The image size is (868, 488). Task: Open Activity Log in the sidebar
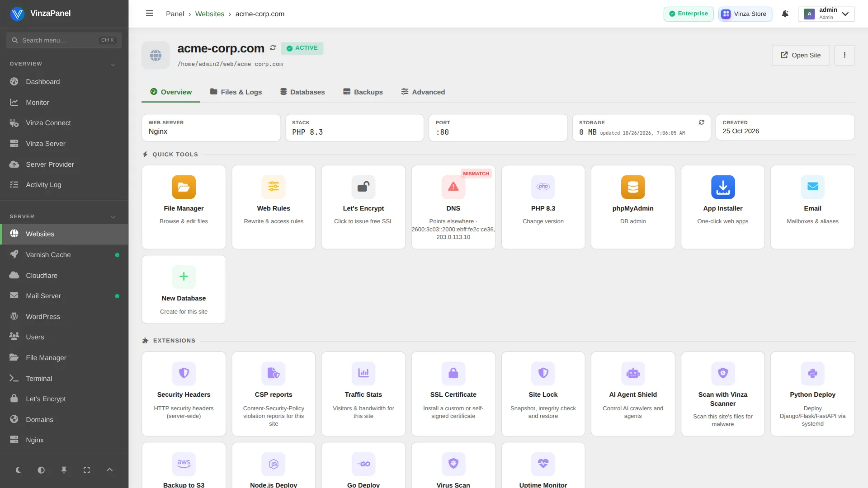click(x=64, y=185)
